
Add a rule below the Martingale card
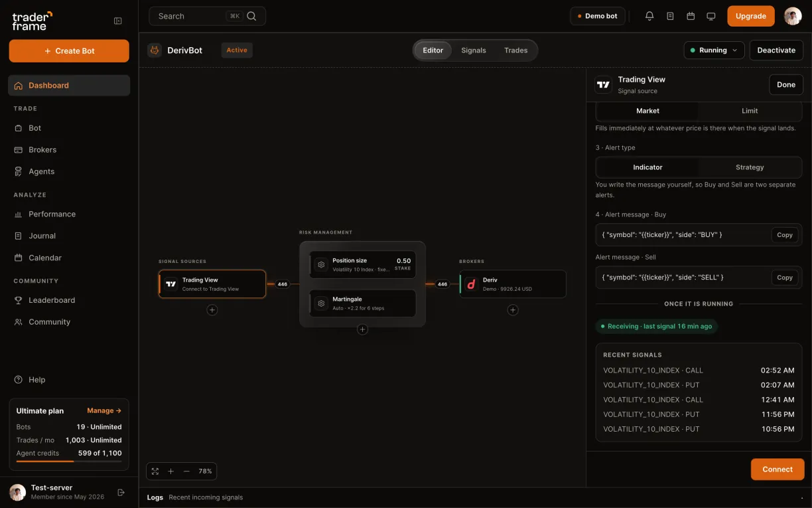(x=362, y=329)
